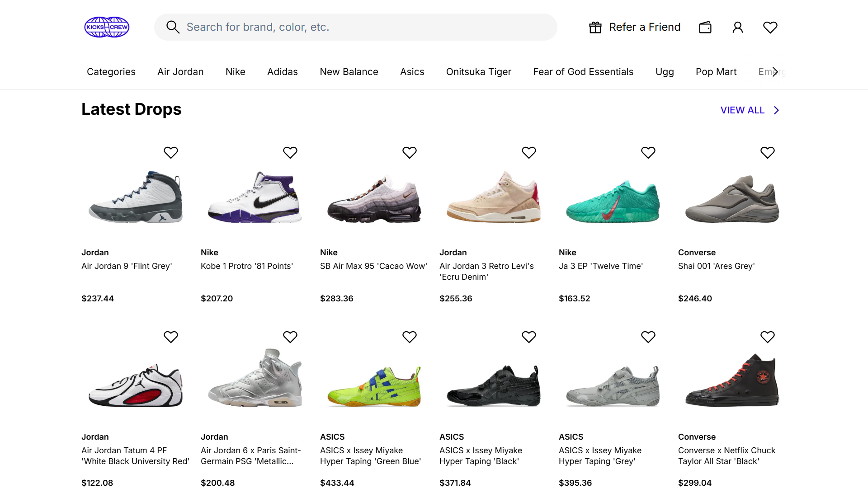Click the VIEW ALL link for Latest Drops
This screenshot has width=868, height=488.
(743, 110)
